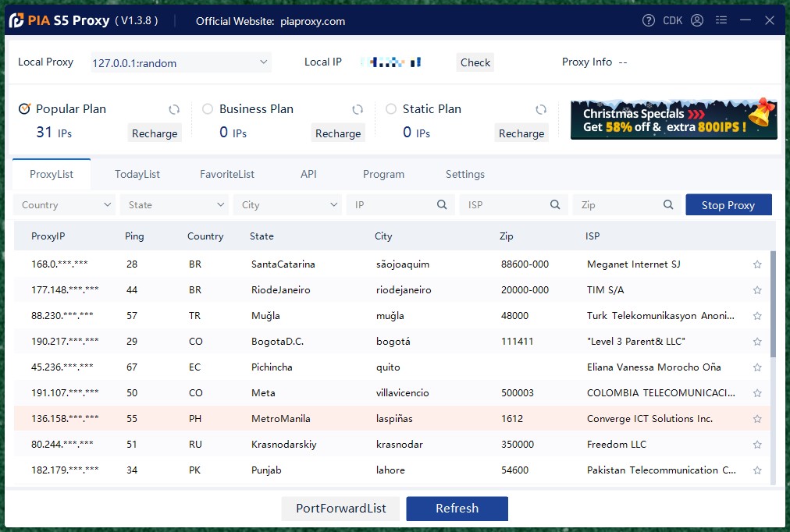Open the Settings tab
Image resolution: width=790 pixels, height=532 pixels.
tap(465, 174)
